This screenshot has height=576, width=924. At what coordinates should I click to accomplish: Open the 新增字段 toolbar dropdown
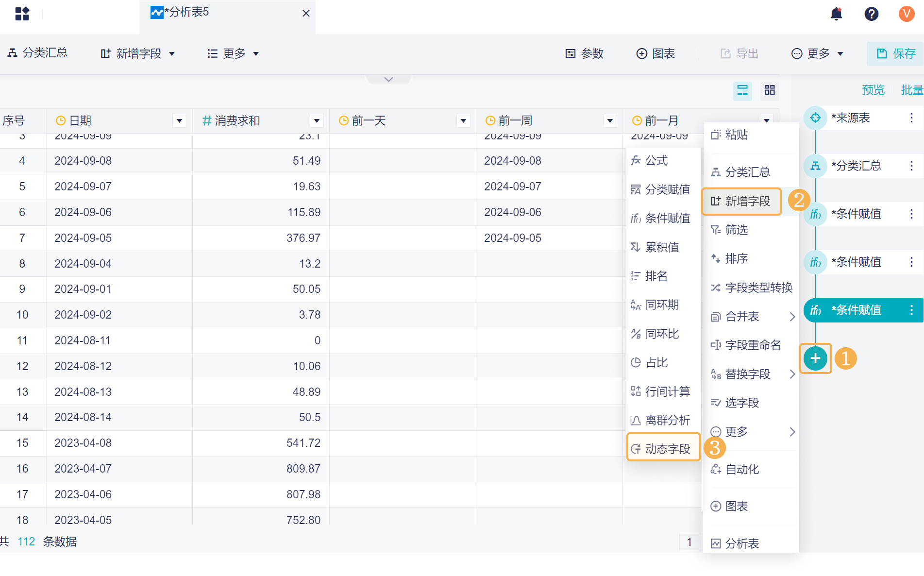coord(137,53)
